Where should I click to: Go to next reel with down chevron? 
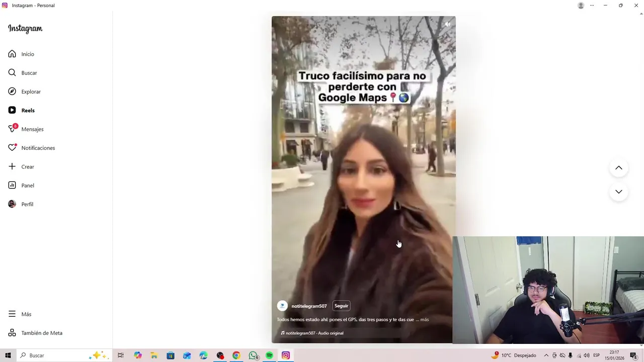pos(619,192)
